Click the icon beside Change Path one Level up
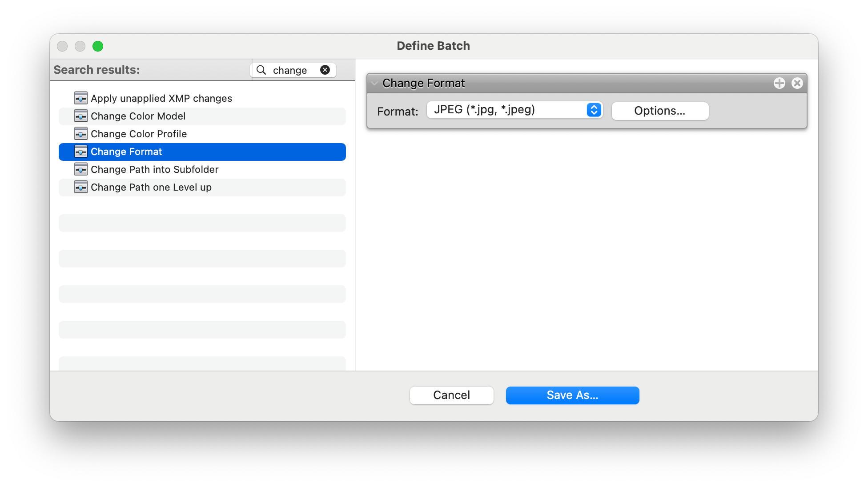This screenshot has width=868, height=487. pos(80,187)
